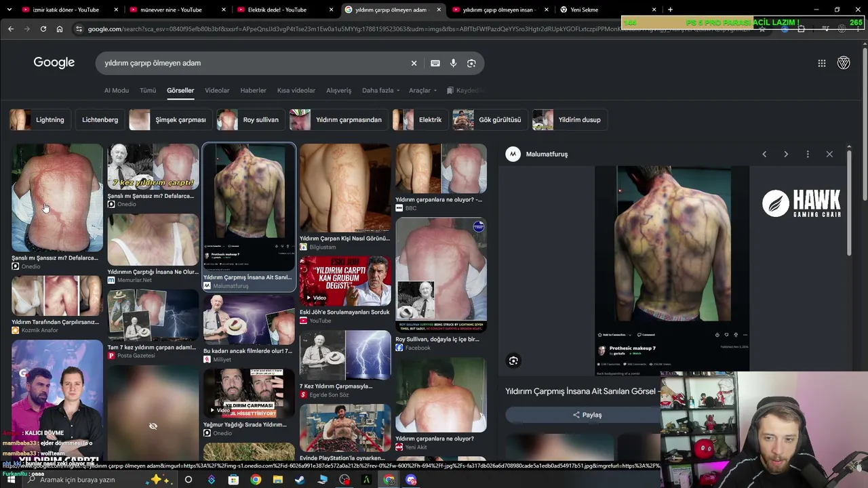
Task: Apply the 'Yıldırım çarpmasından' filter chip
Action: click(x=338, y=120)
